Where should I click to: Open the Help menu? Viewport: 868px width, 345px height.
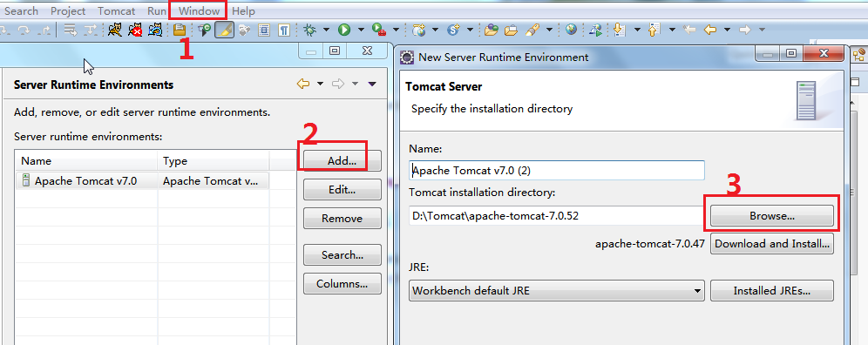[x=243, y=10]
